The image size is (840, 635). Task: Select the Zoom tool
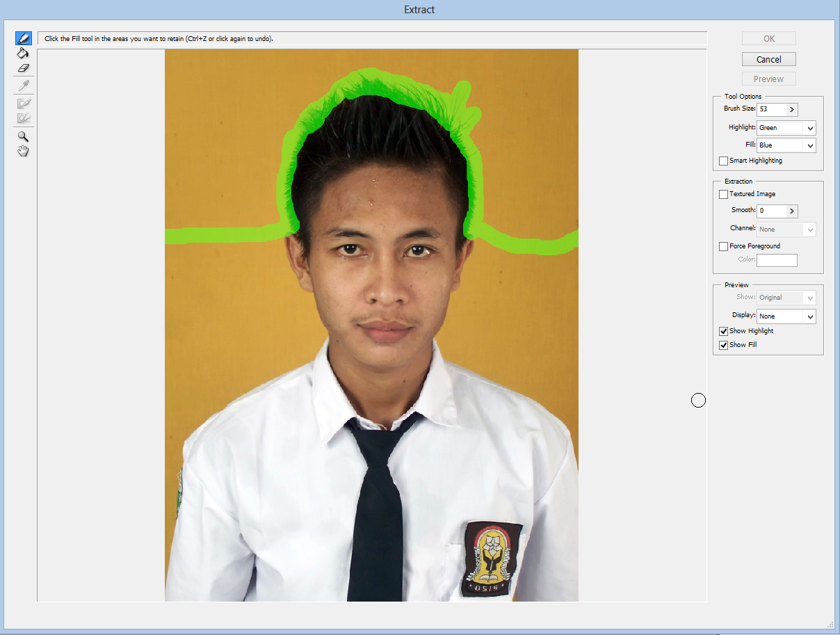coord(23,136)
